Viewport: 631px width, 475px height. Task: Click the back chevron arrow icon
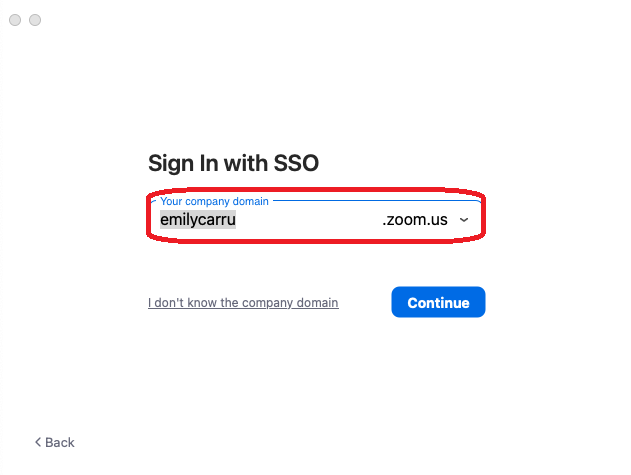[x=38, y=442]
